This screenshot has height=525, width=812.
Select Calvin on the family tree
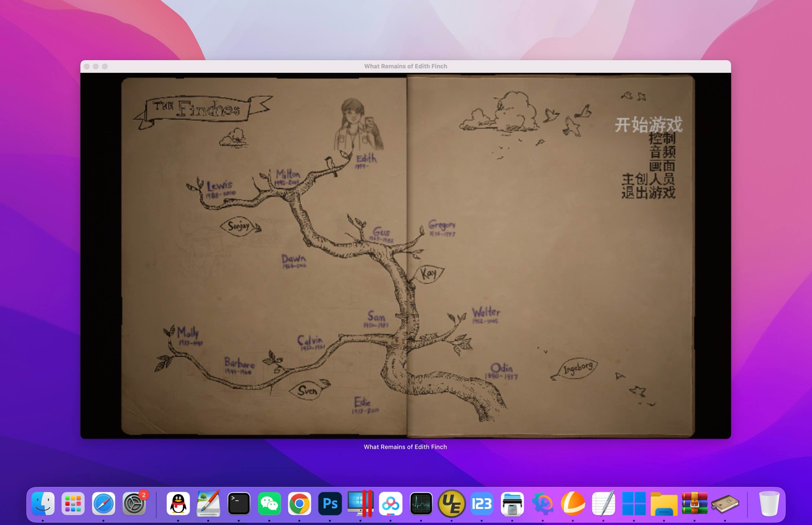(x=310, y=340)
